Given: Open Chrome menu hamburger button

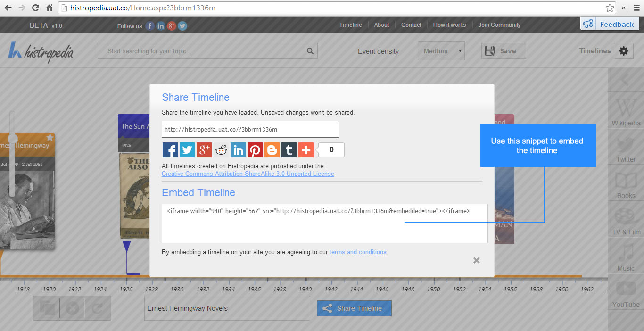Looking at the screenshot, I should coord(636,8).
